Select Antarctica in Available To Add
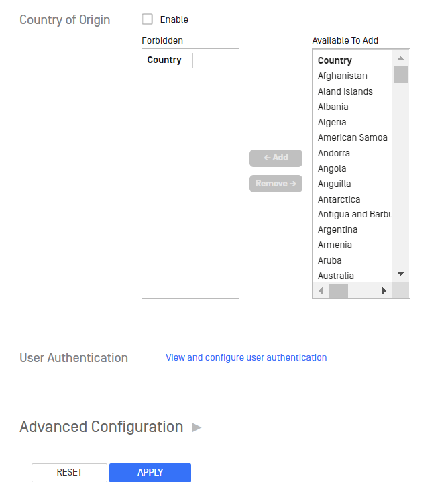 point(339,199)
